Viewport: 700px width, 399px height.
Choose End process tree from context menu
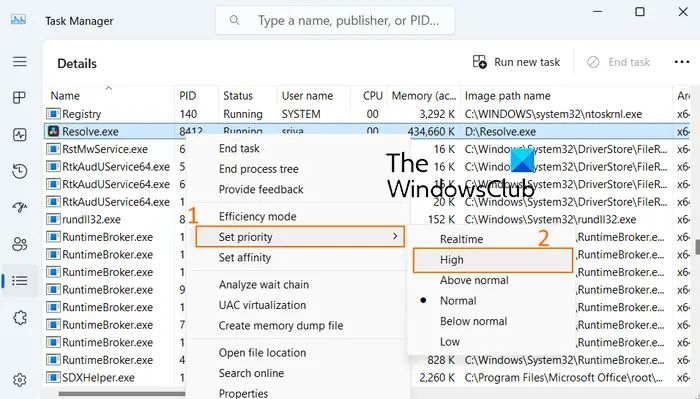click(x=258, y=169)
